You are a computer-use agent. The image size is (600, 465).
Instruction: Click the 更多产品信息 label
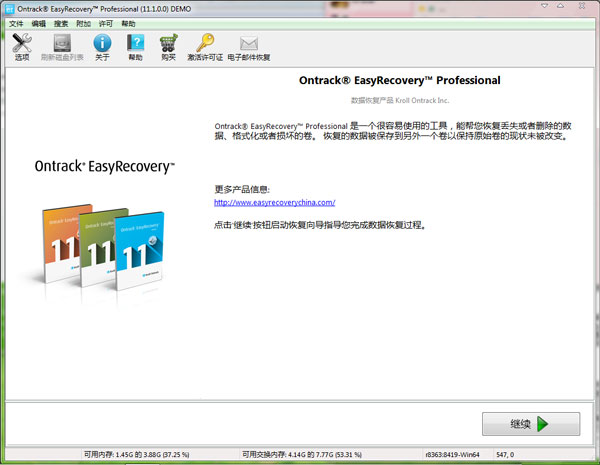242,189
